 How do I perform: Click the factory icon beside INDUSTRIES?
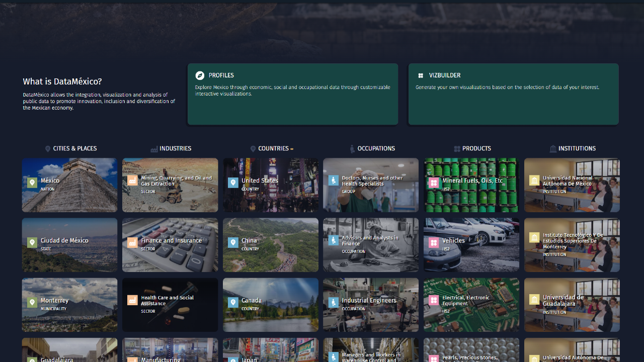click(x=154, y=149)
